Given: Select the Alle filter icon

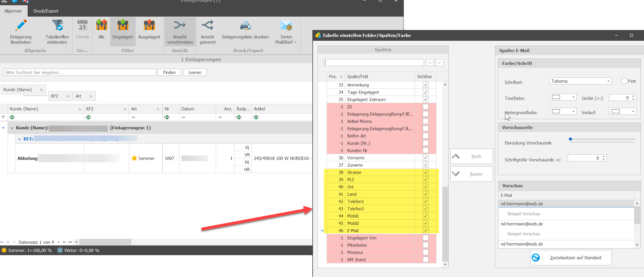Looking at the screenshot, I should [101, 25].
